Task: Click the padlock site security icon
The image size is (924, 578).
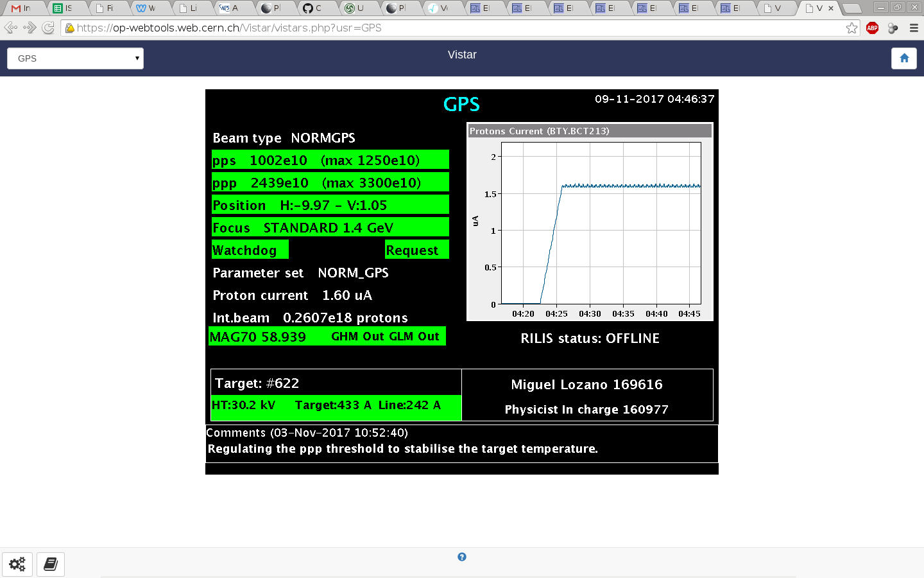Action: tap(70, 28)
